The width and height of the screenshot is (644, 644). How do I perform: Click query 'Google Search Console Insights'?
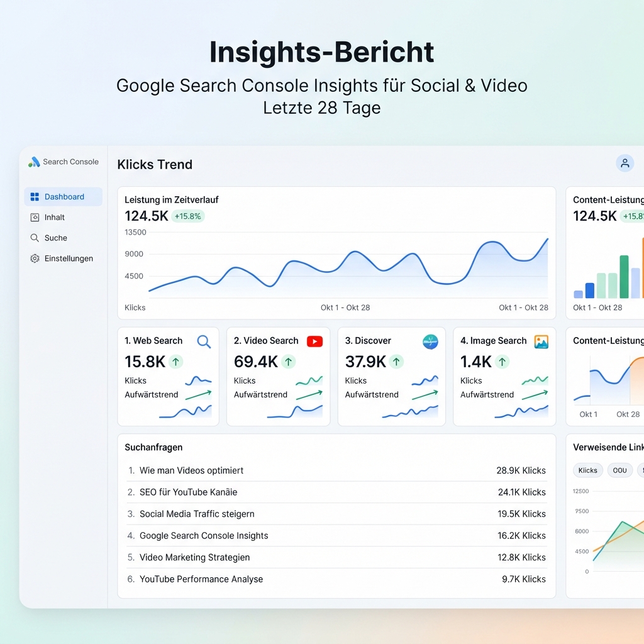204,536
